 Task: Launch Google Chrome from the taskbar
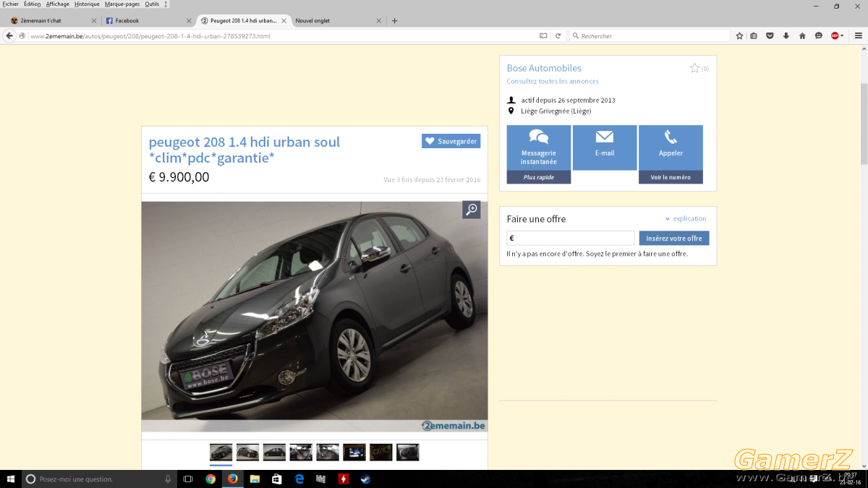point(210,479)
